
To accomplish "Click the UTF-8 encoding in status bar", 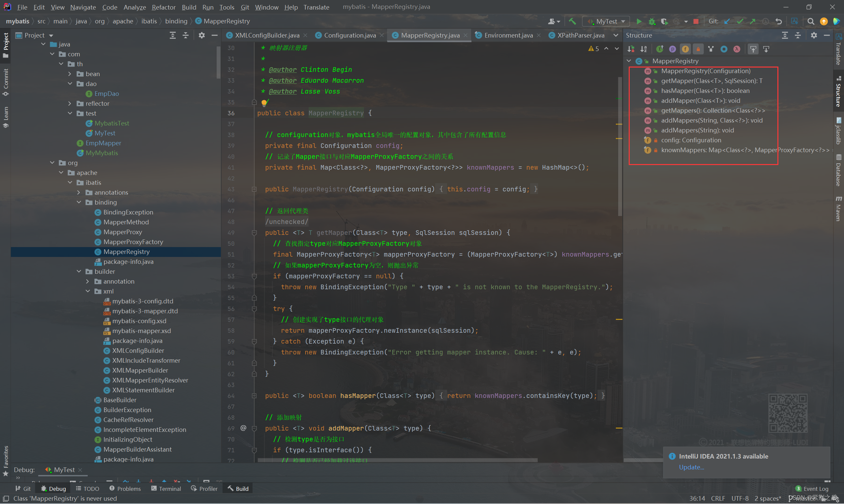I will click(x=739, y=498).
